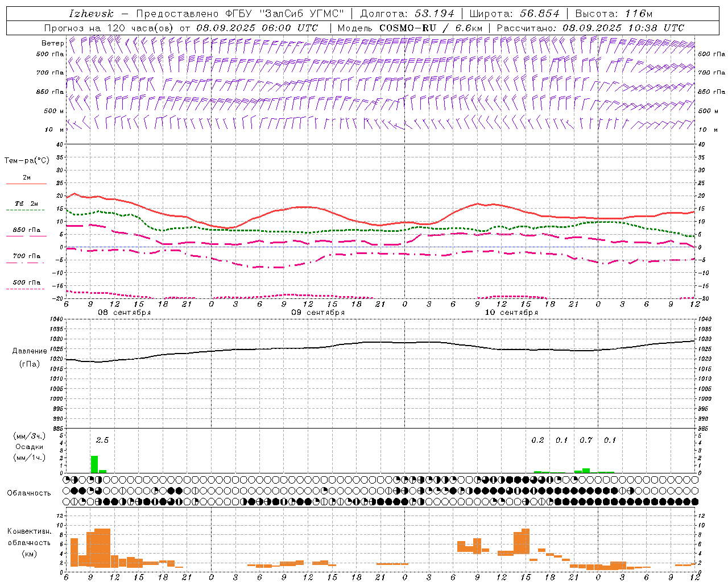Click the black pressure curve in pressure panel
Viewport: 728px width, 582px height.
tap(381, 343)
